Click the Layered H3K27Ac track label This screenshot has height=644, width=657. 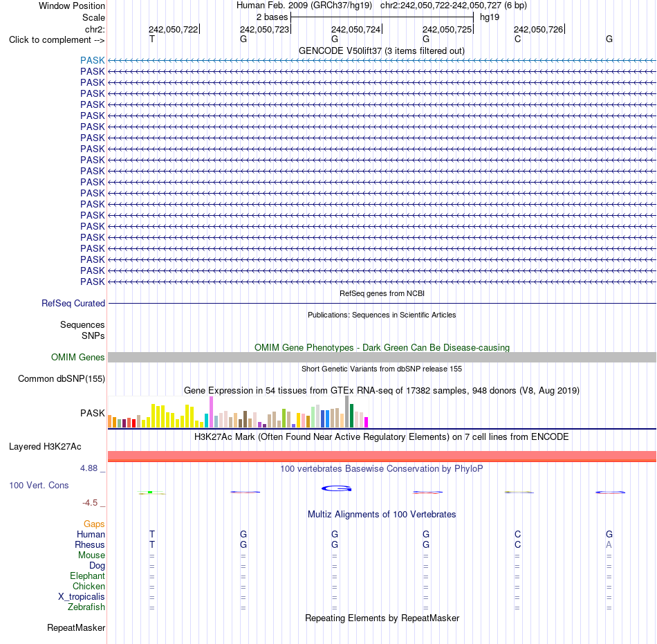point(45,447)
